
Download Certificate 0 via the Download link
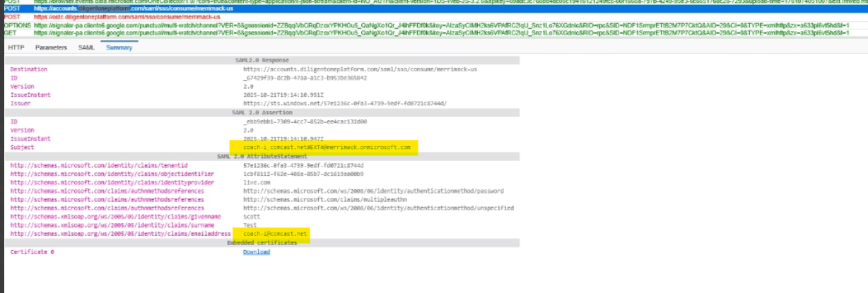[256, 251]
